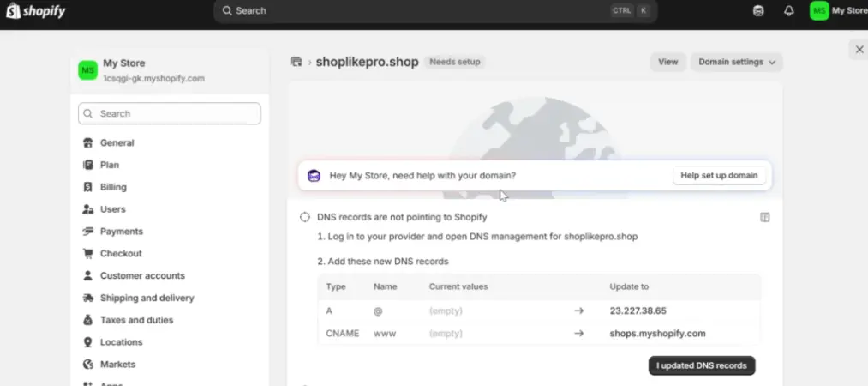
Task: Open the Sidekick assistant icon in top bar
Action: (x=758, y=10)
